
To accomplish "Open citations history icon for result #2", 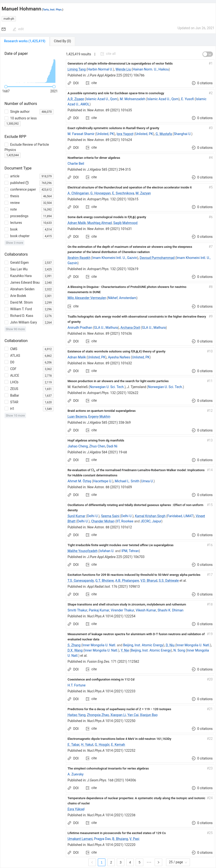I will click(x=193, y=118).
